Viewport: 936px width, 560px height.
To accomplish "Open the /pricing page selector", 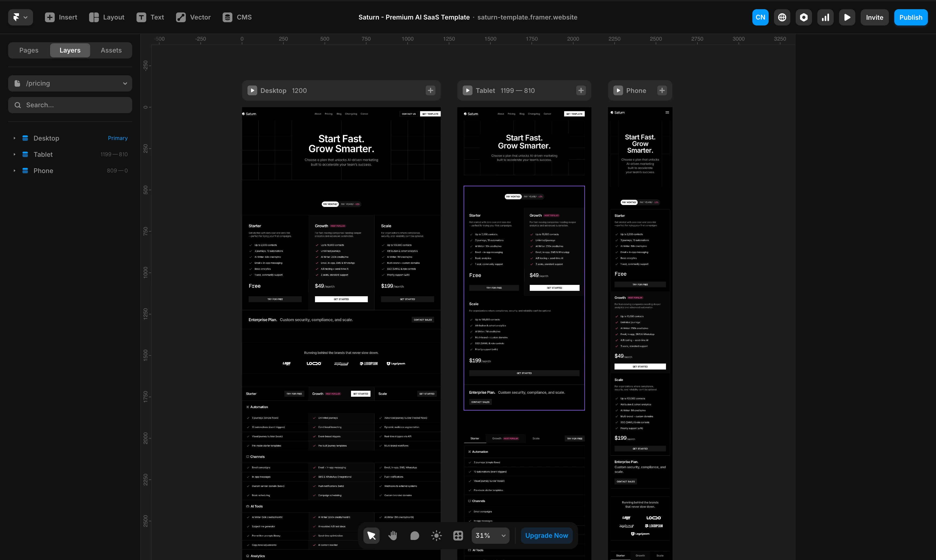I will [70, 83].
